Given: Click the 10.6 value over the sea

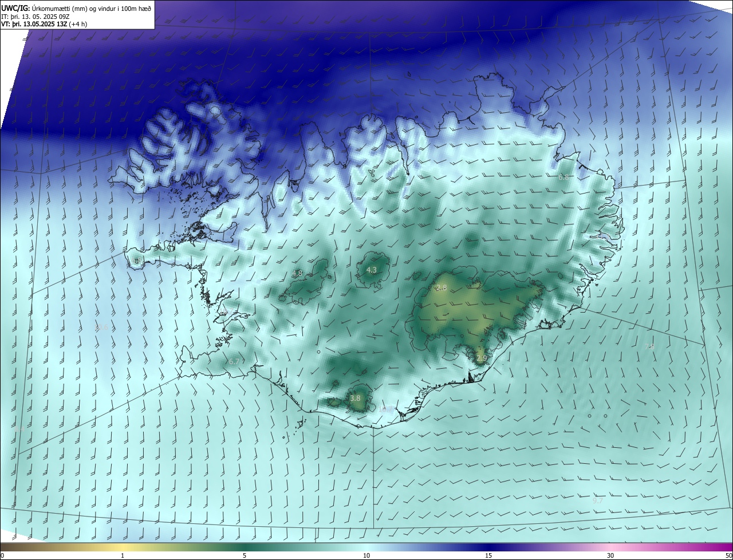Looking at the screenshot, I should (101, 328).
